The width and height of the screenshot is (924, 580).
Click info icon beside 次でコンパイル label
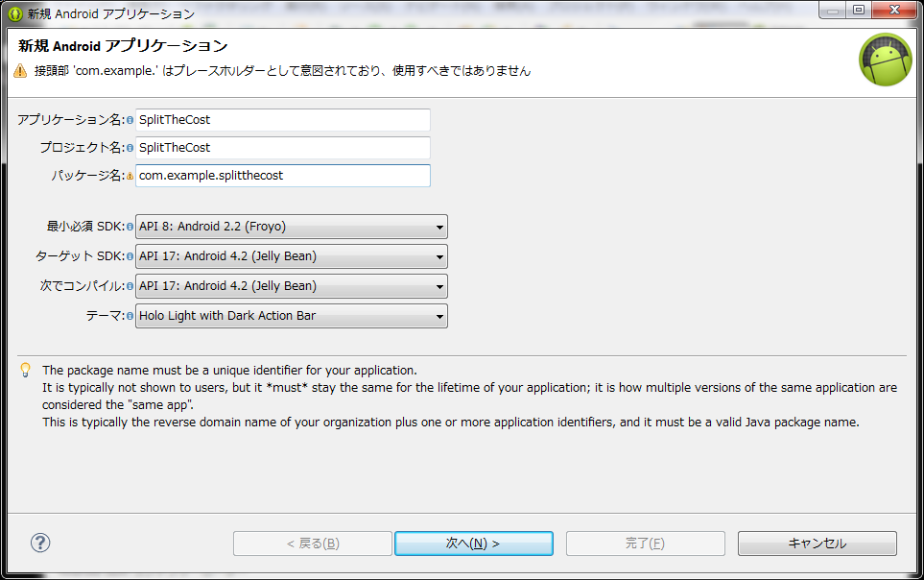coord(130,286)
